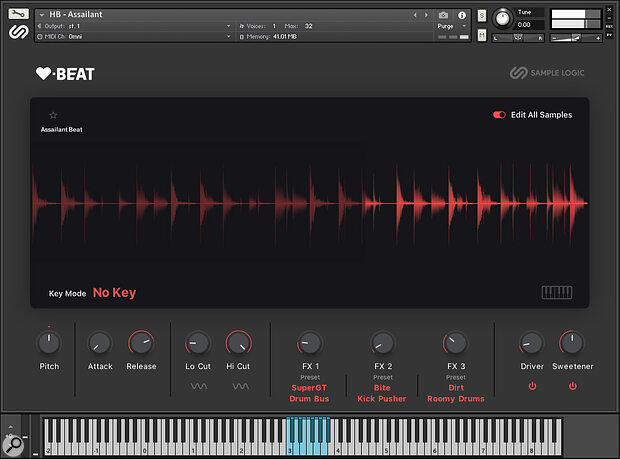
Task: Adjust the Pitch knob
Action: point(49,343)
